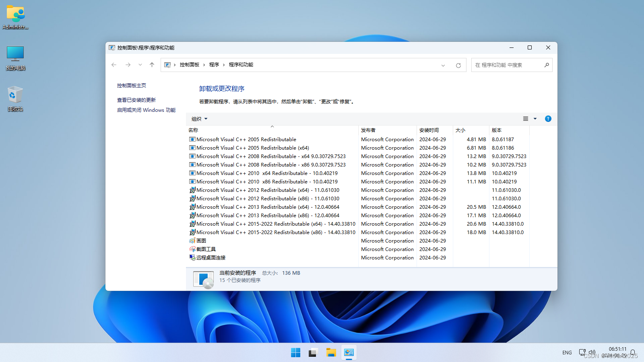The image size is (644, 362).
Task: Open the Administrator folder desktop icon
Action: click(16, 17)
